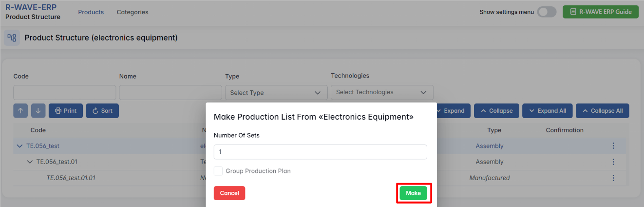The width and height of the screenshot is (644, 207).
Task: Sort the product structure list
Action: [102, 111]
